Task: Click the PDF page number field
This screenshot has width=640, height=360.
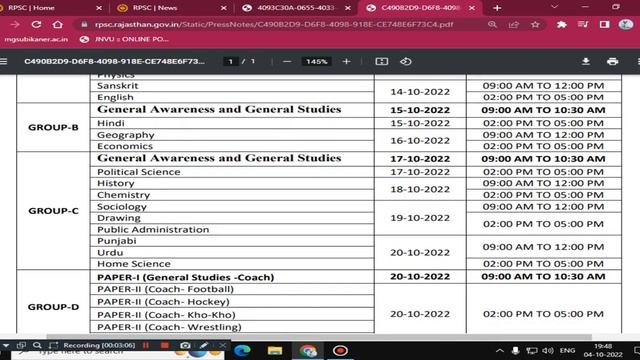Action: pyautogui.click(x=231, y=61)
